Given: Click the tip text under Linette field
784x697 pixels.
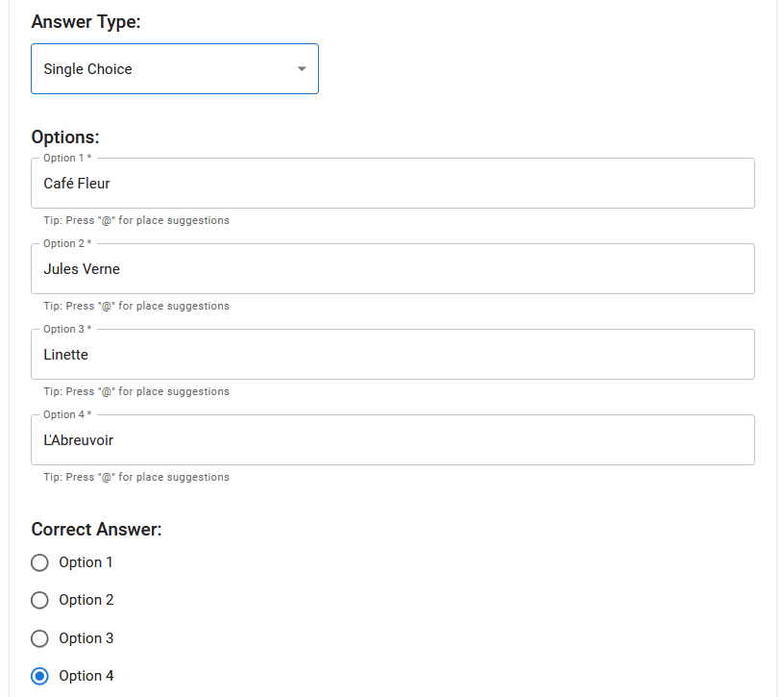Looking at the screenshot, I should [x=136, y=391].
